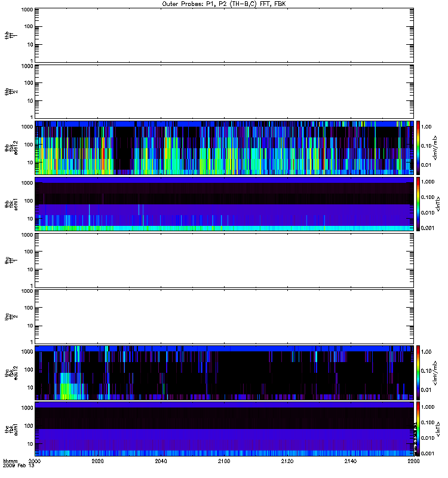Click the plot title Outer Probes text
This screenshot has width=448, height=478.
pyautogui.click(x=223, y=3)
